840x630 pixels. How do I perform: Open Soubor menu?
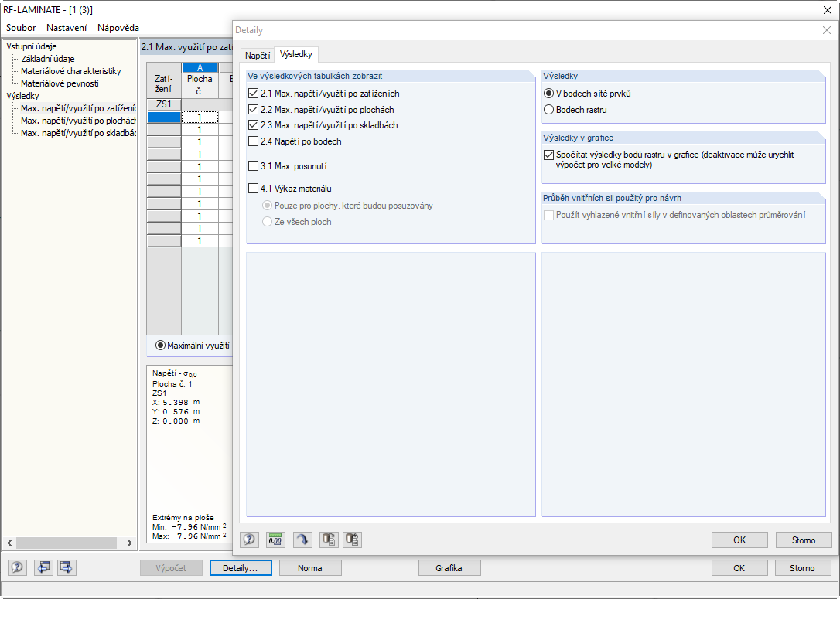pos(21,28)
